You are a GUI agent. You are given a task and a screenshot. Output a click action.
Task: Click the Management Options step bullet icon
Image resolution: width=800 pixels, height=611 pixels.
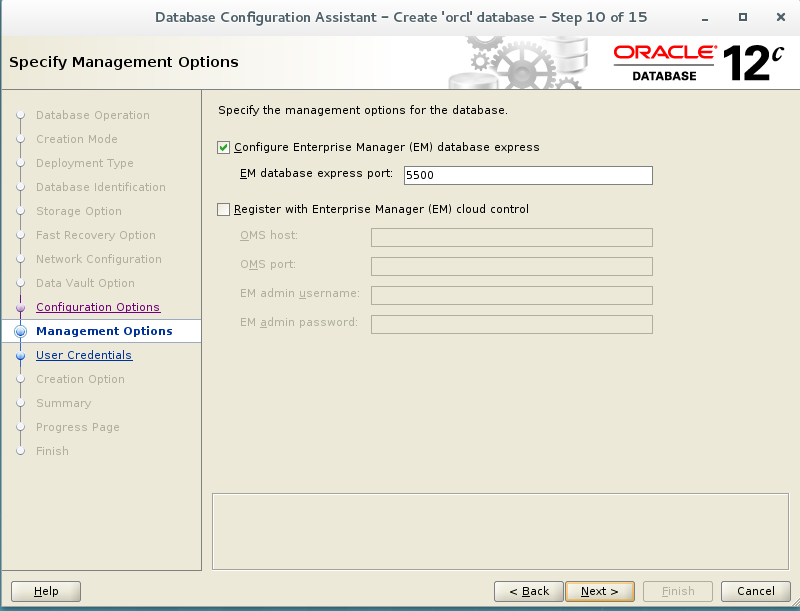click(20, 332)
